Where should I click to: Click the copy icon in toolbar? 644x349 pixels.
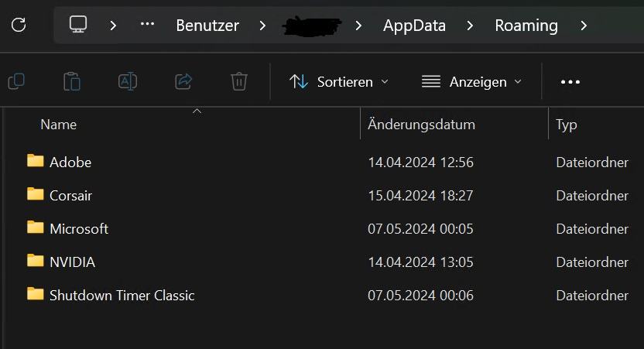coord(16,81)
